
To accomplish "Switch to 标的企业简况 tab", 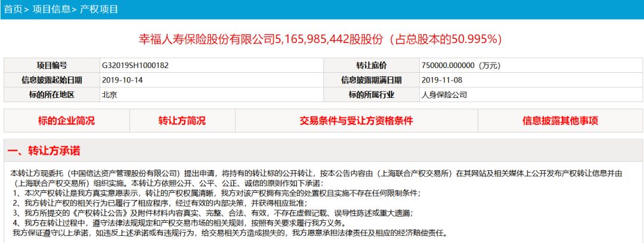I will pyautogui.click(x=67, y=121).
